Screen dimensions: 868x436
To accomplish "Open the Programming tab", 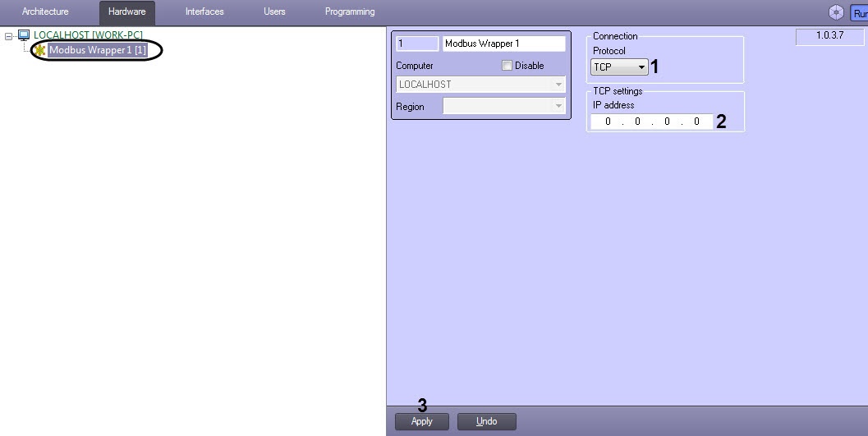I will pos(349,11).
